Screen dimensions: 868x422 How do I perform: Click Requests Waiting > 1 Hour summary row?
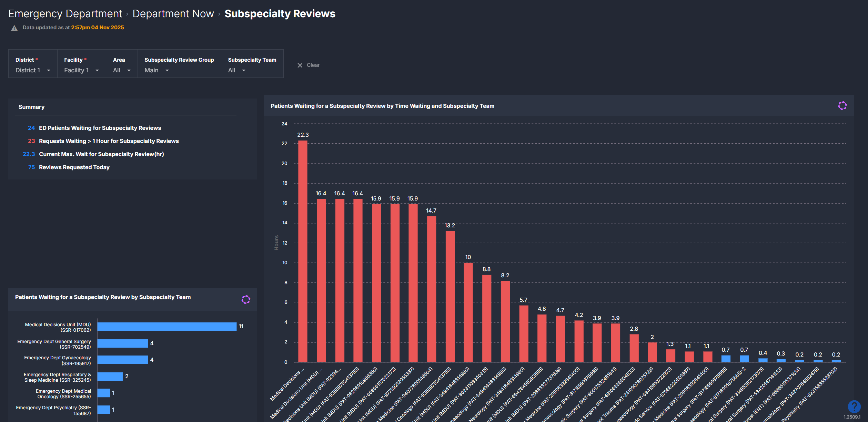click(x=109, y=141)
